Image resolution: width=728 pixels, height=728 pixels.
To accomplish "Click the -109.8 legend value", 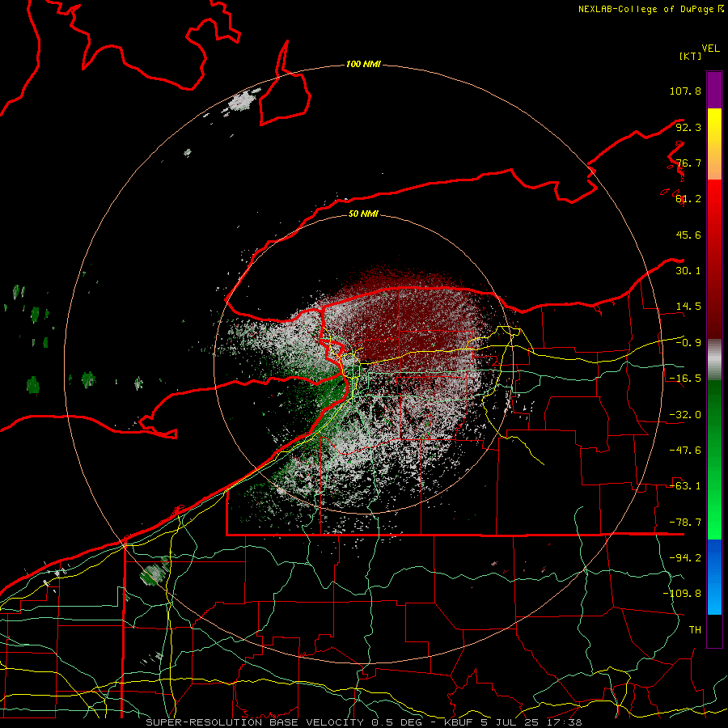I will (682, 594).
